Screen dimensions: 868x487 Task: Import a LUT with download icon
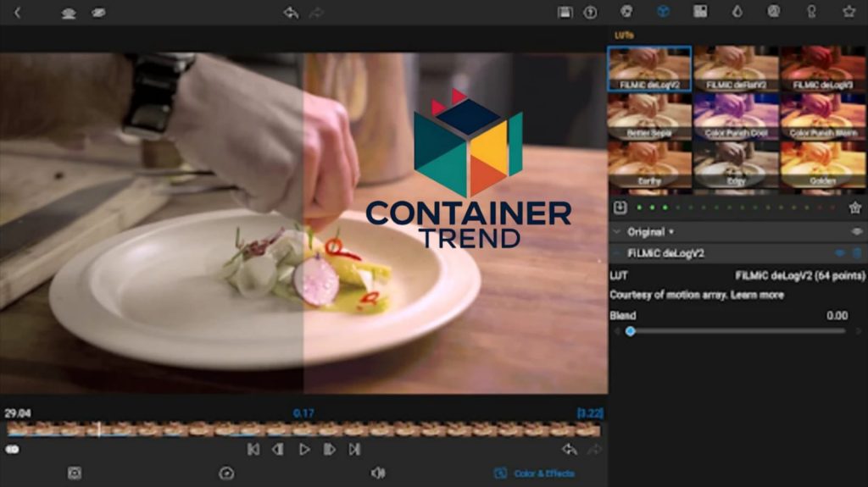pyautogui.click(x=620, y=208)
